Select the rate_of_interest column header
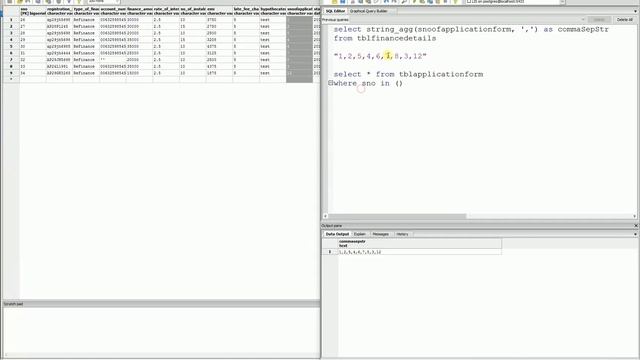Viewport: 640px width, 360px height. (x=166, y=11)
